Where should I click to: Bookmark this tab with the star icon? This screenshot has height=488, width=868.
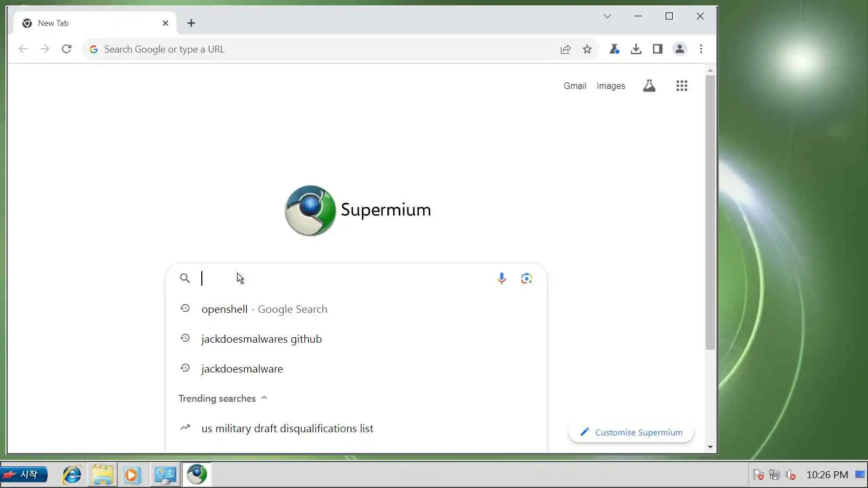click(x=587, y=49)
